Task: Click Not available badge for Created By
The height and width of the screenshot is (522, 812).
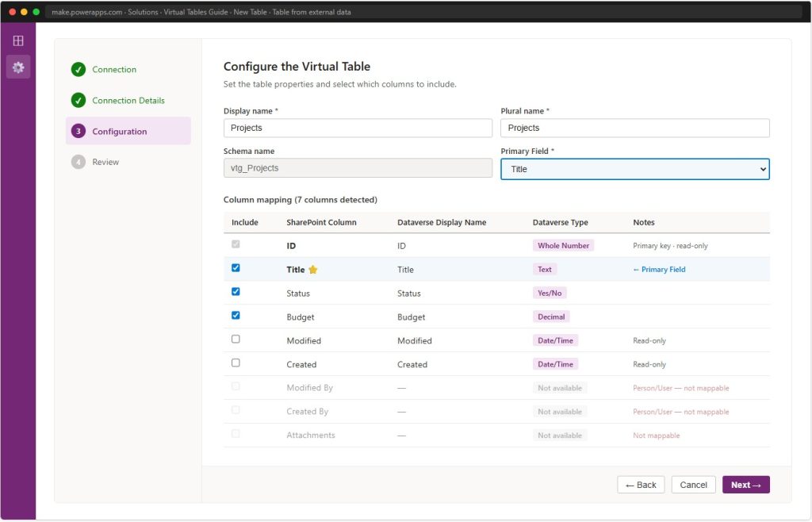Action: [x=559, y=412]
